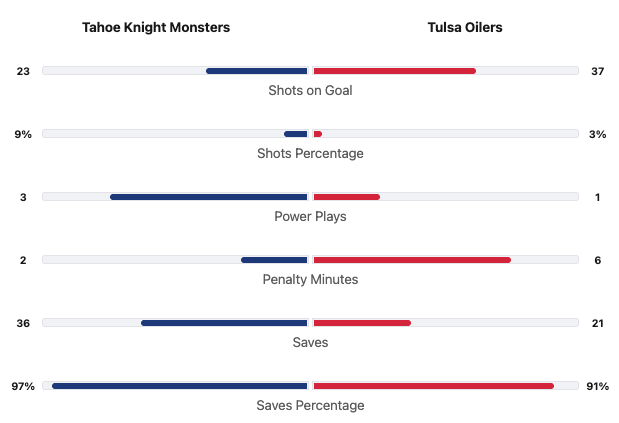The width and height of the screenshot is (619, 423).
Task: Click the blue Shots Percentage bar
Action: pyautogui.click(x=296, y=134)
